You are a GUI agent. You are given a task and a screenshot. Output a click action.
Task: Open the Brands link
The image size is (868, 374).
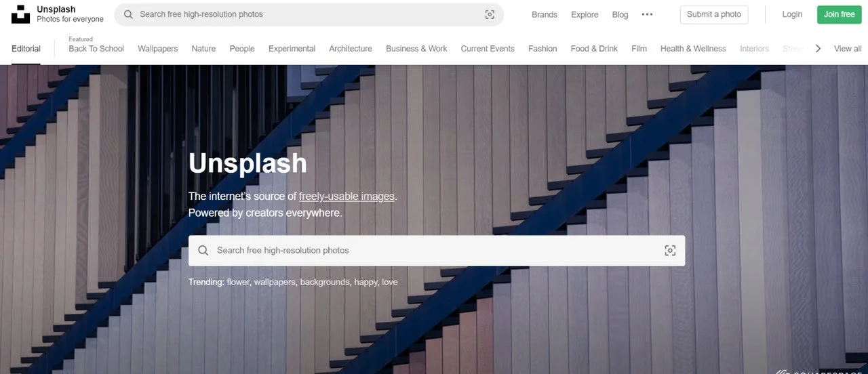click(x=545, y=14)
